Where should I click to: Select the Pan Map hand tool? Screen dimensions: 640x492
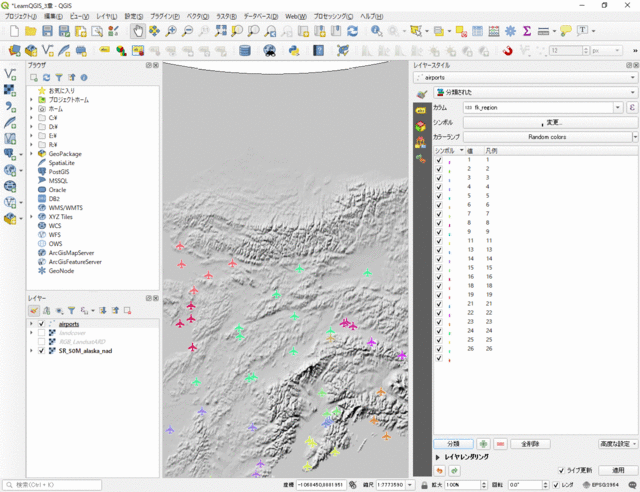138,31
